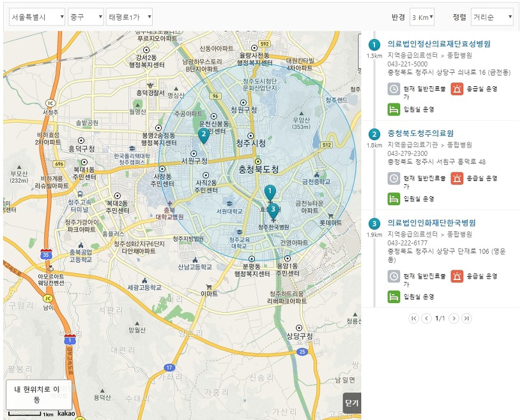Click green bed icon for 청주의료원 inpatient ward
Image resolution: width=524 pixels, height=420 pixels.
(394, 199)
